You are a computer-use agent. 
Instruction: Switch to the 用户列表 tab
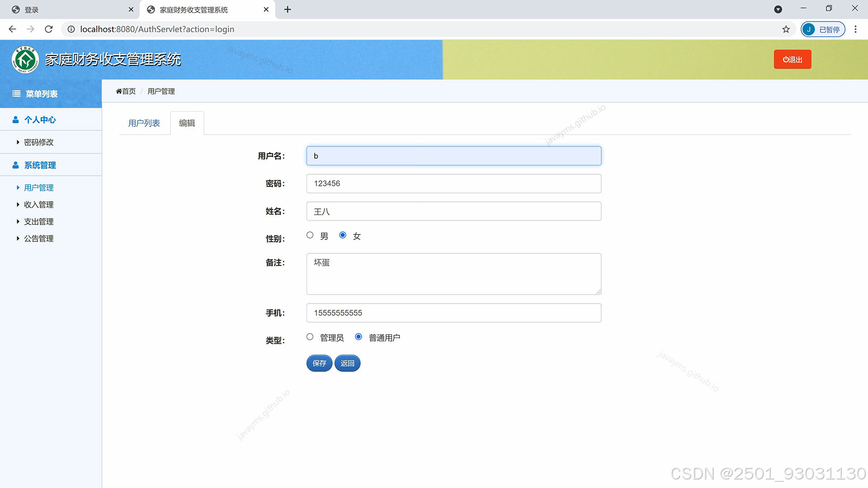pyautogui.click(x=144, y=123)
